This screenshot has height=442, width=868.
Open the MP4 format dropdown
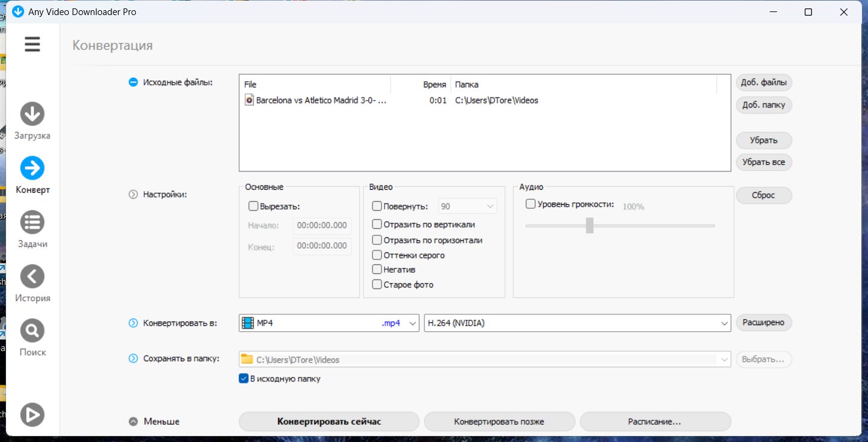click(329, 323)
